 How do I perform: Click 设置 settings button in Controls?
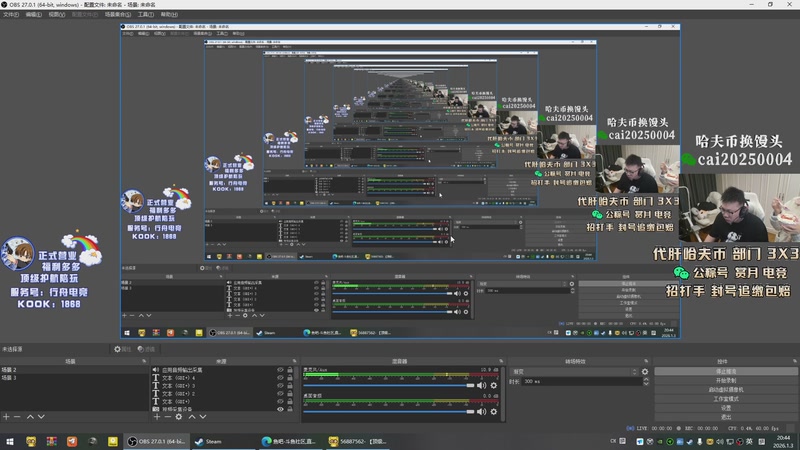pos(726,408)
